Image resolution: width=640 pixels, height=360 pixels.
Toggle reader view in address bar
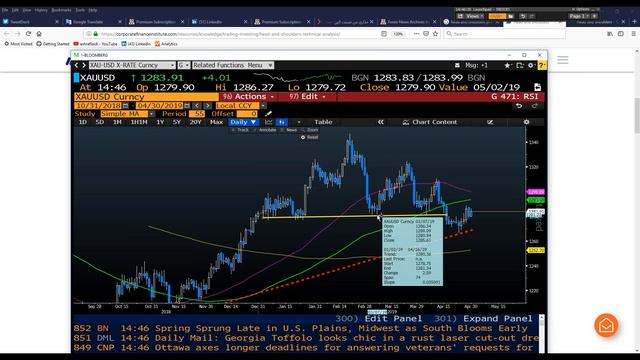coord(384,34)
